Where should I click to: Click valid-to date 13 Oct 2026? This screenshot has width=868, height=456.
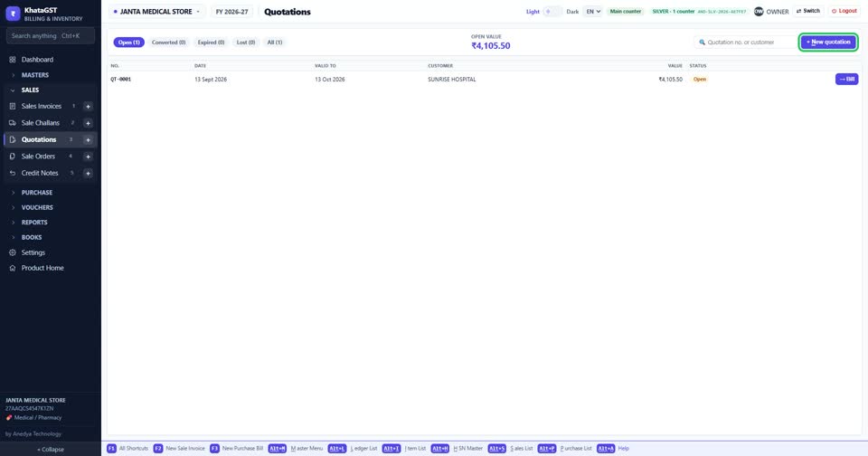point(330,80)
